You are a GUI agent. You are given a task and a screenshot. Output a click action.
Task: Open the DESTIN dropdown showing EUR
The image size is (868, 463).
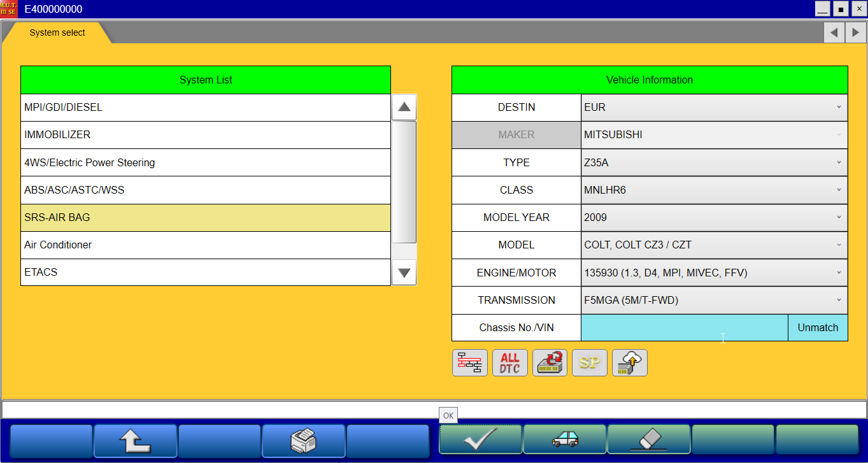[x=714, y=108]
